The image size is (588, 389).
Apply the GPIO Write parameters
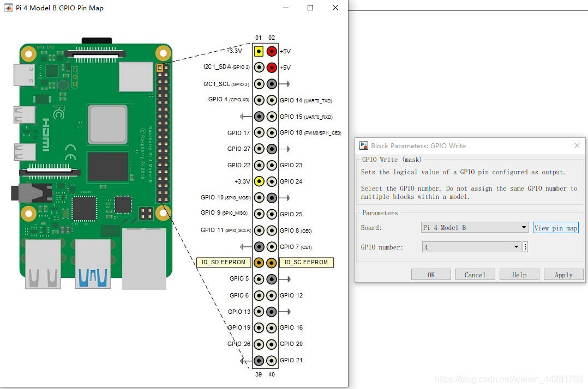pos(563,275)
